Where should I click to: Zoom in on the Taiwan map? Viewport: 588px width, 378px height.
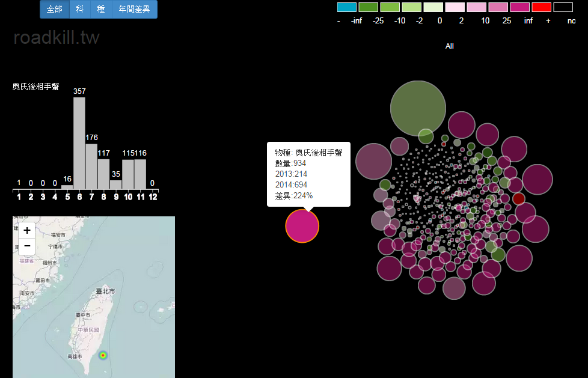[x=27, y=230]
